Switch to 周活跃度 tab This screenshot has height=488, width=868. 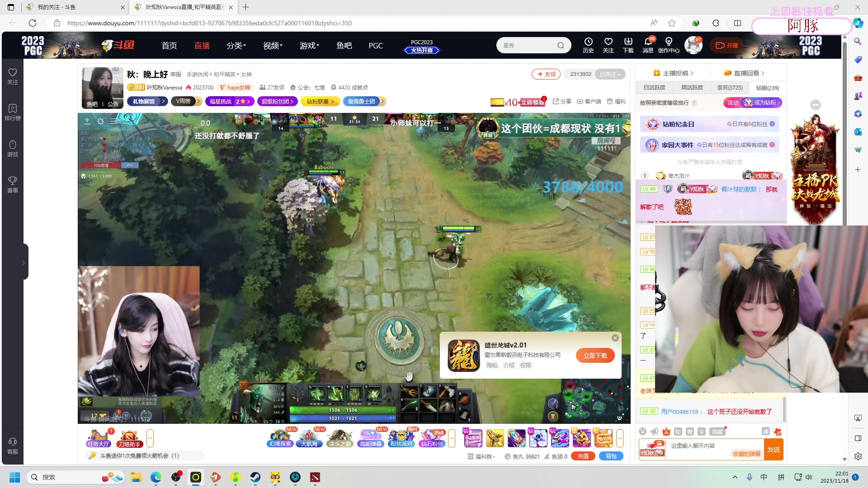point(692,88)
